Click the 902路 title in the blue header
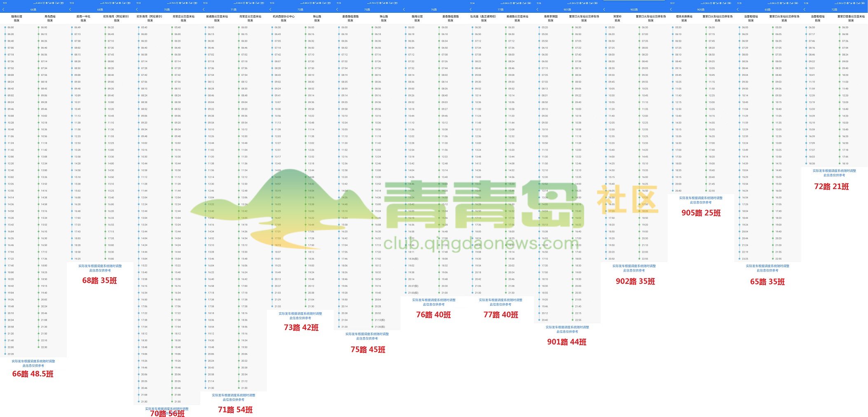The image size is (868, 417). 634,9
